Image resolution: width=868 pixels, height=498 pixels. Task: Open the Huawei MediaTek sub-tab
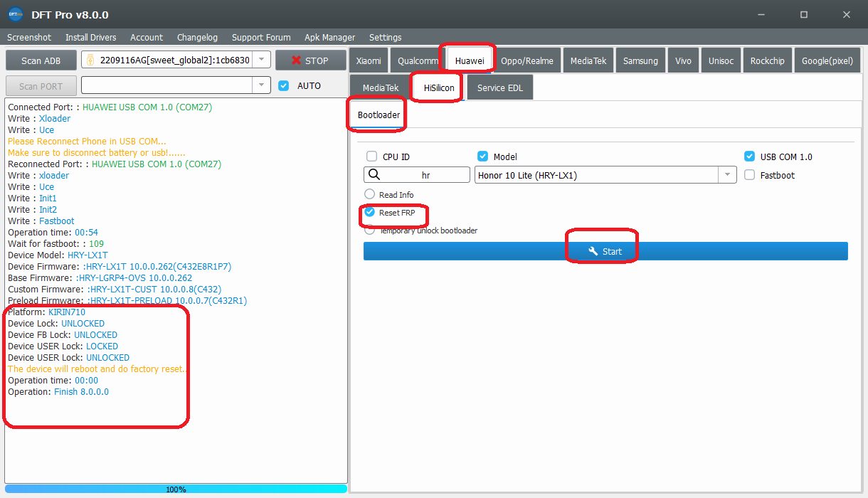(381, 88)
